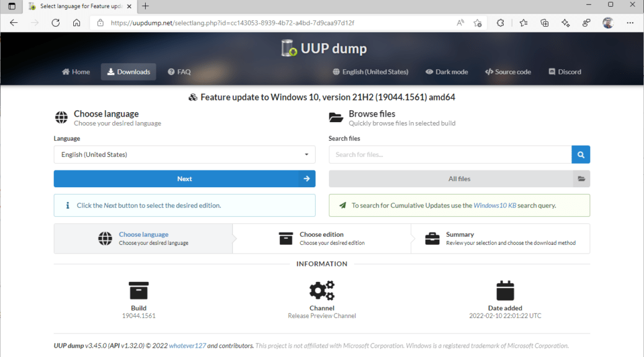Click the blue search magnifier button
Viewport: 644px width, 357px height.
pos(581,154)
